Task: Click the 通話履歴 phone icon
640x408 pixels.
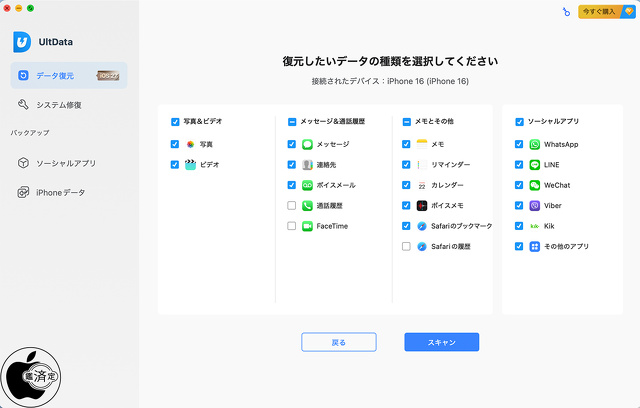Action: point(307,206)
